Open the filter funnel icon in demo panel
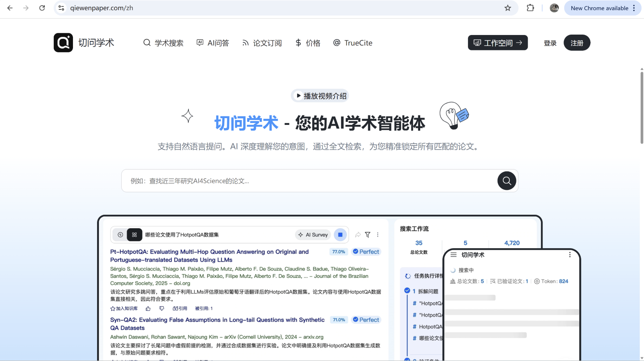644x361 pixels. coord(368,235)
